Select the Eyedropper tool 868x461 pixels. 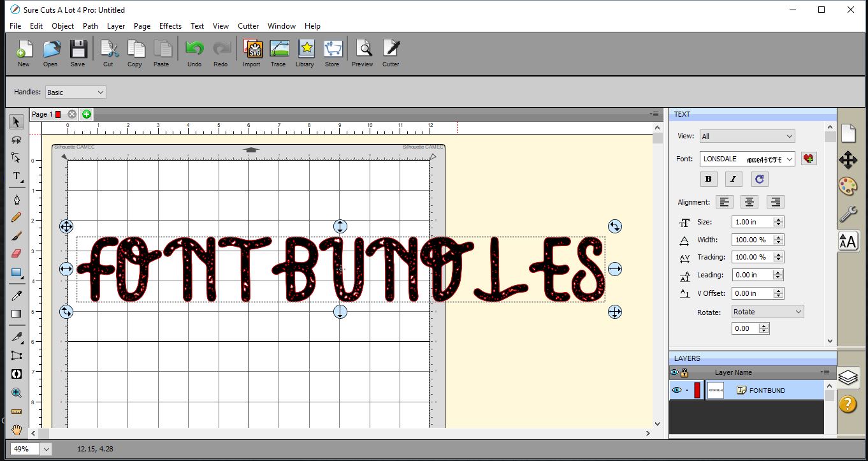click(17, 295)
